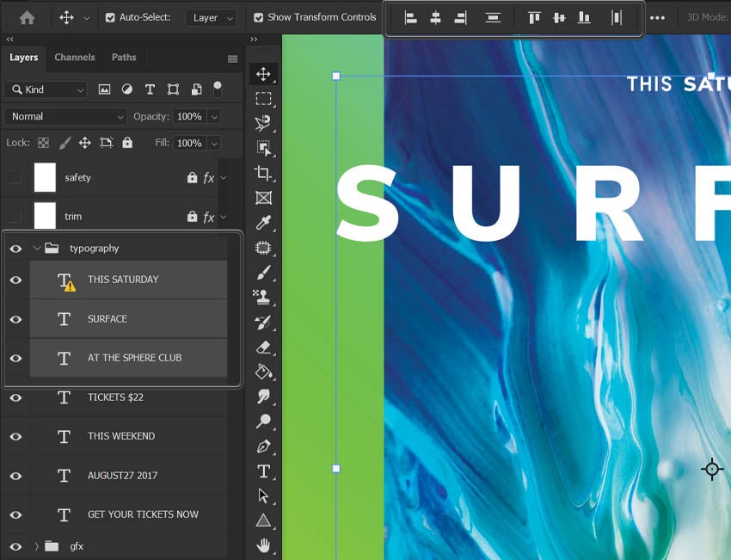Hide the SURFACE text layer

tap(15, 318)
